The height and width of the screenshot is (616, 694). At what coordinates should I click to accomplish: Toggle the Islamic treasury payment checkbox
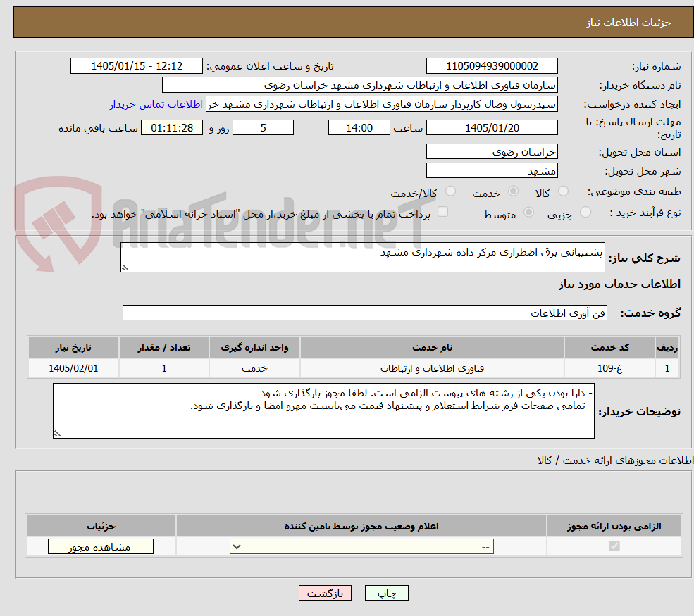tap(442, 213)
